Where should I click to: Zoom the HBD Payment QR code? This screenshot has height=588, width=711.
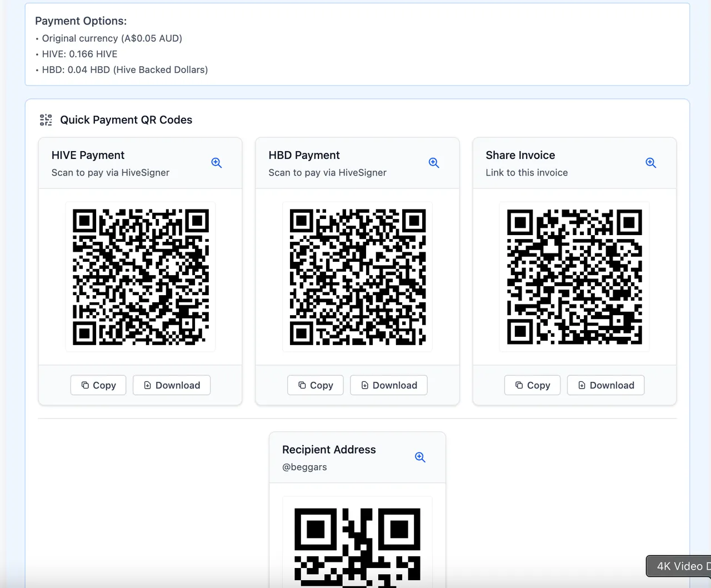(x=434, y=163)
